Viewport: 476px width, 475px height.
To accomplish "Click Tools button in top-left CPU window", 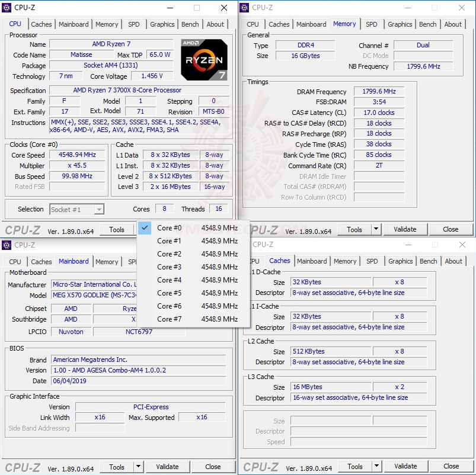I will pos(117,230).
